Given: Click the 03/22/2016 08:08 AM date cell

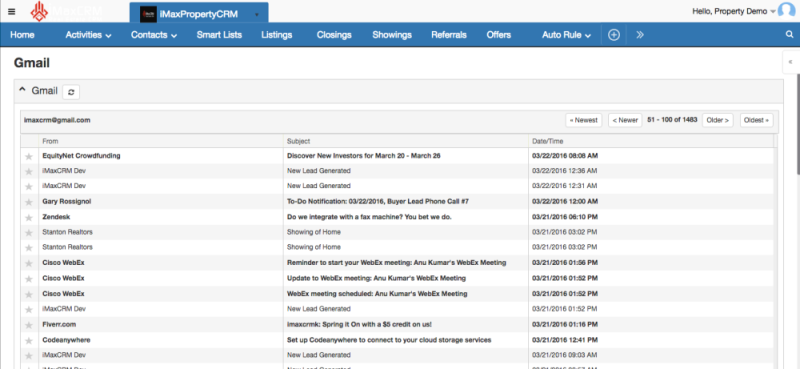Looking at the screenshot, I should [565, 156].
